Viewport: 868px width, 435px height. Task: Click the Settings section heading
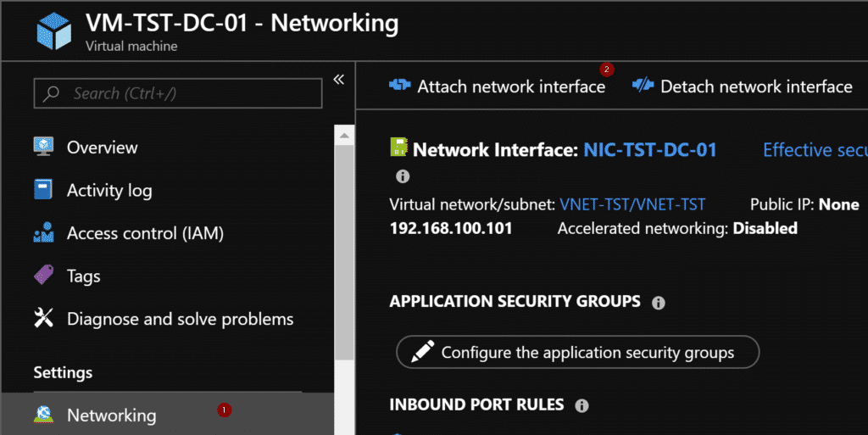click(63, 372)
